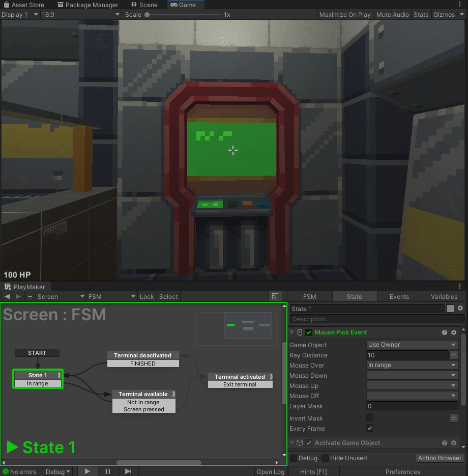The width and height of the screenshot is (468, 476).
Task: Open help for Mouse Pick Event action
Action: coord(445,332)
